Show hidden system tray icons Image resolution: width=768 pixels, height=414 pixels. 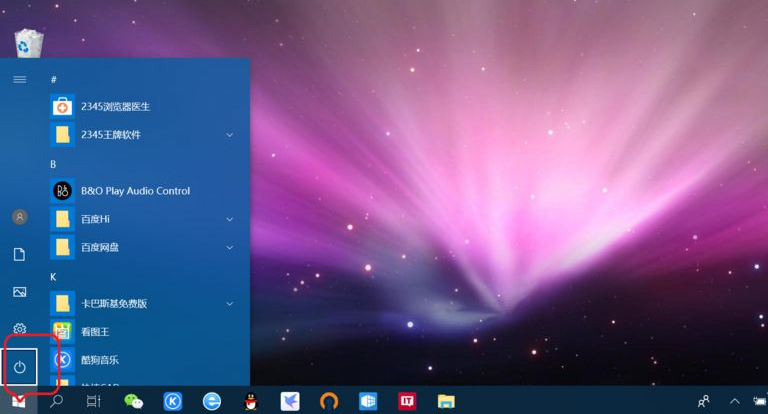click(734, 401)
